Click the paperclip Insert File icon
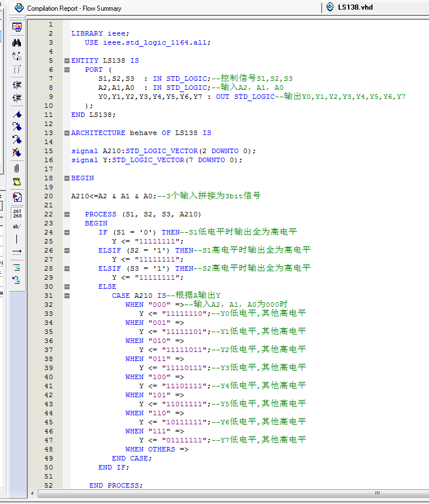This screenshot has width=429, height=504. [x=17, y=168]
